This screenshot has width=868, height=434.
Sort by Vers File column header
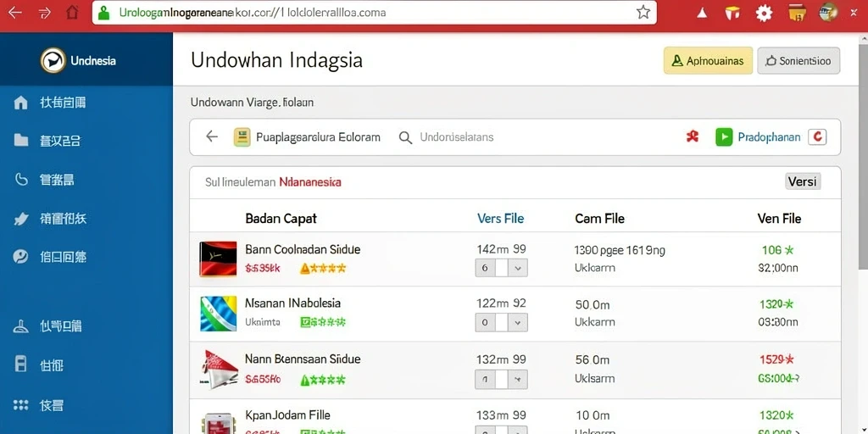[x=500, y=219]
